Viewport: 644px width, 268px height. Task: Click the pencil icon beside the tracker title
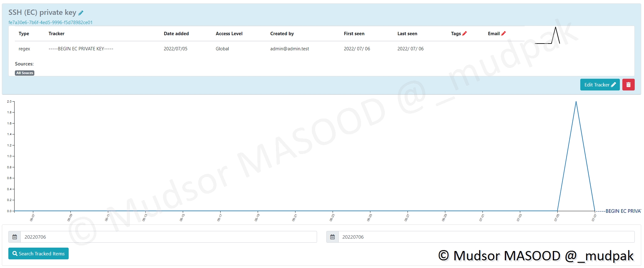(x=81, y=13)
